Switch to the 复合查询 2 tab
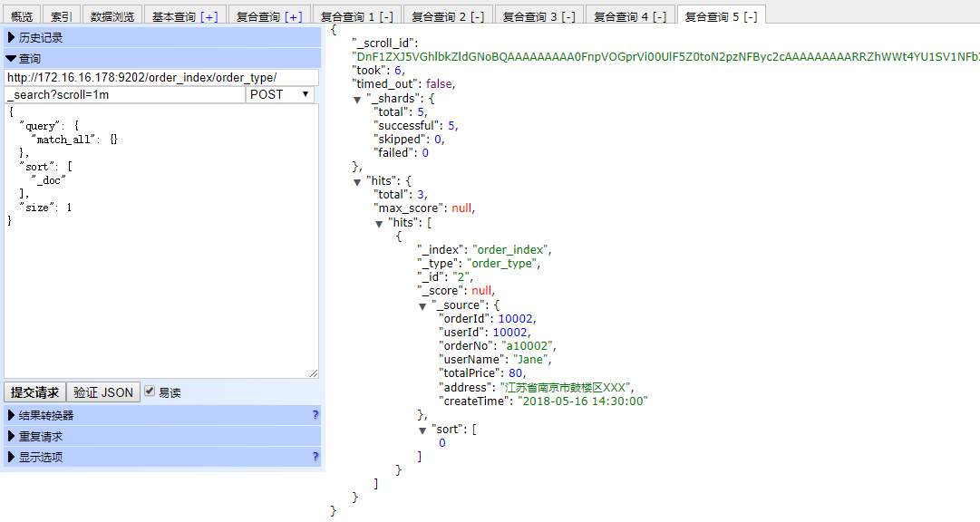The height and width of the screenshot is (522, 980). click(448, 16)
